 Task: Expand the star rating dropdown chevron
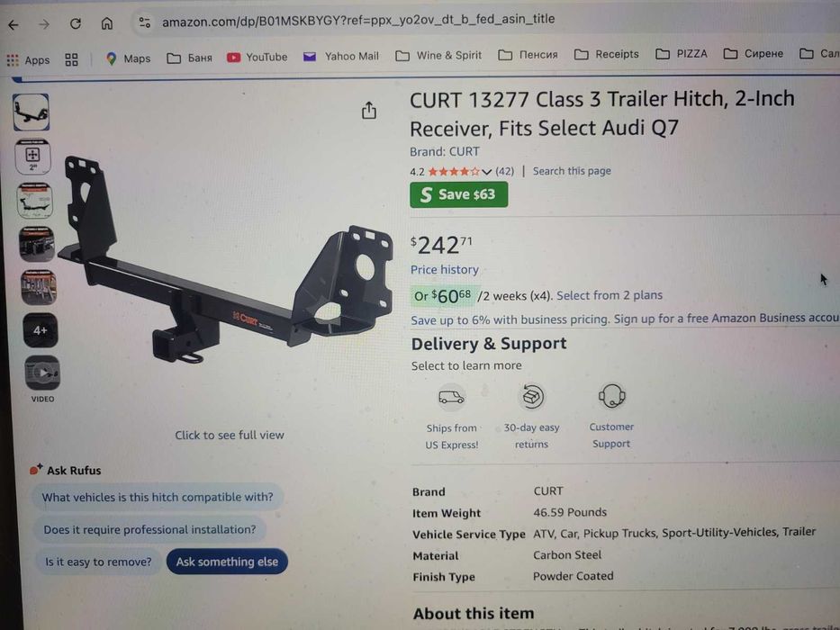tap(486, 172)
